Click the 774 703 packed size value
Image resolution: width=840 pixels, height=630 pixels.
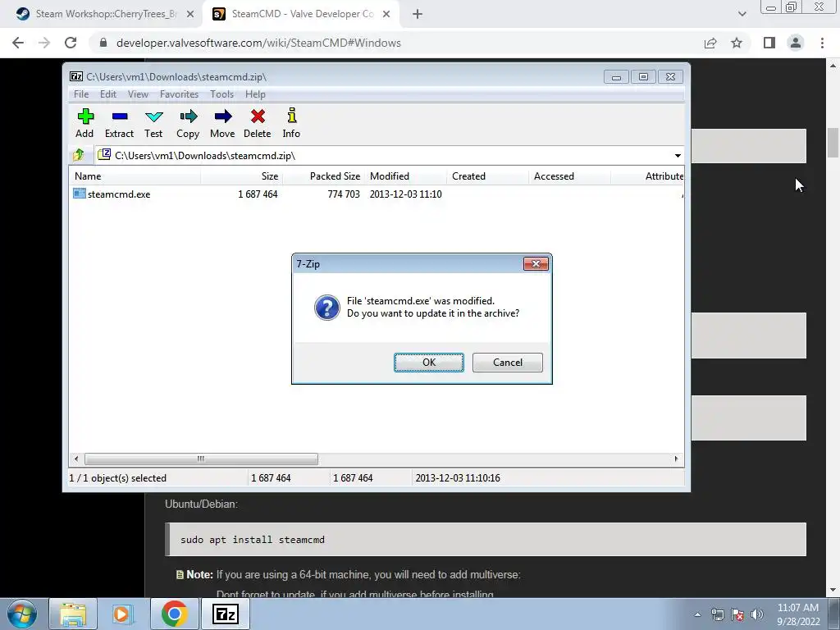[344, 194]
